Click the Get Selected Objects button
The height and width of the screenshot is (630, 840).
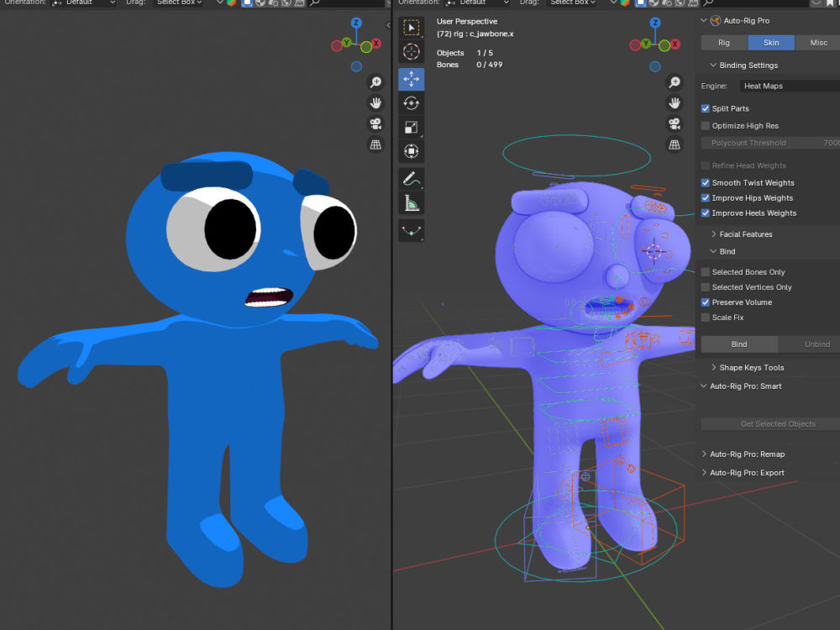771,423
